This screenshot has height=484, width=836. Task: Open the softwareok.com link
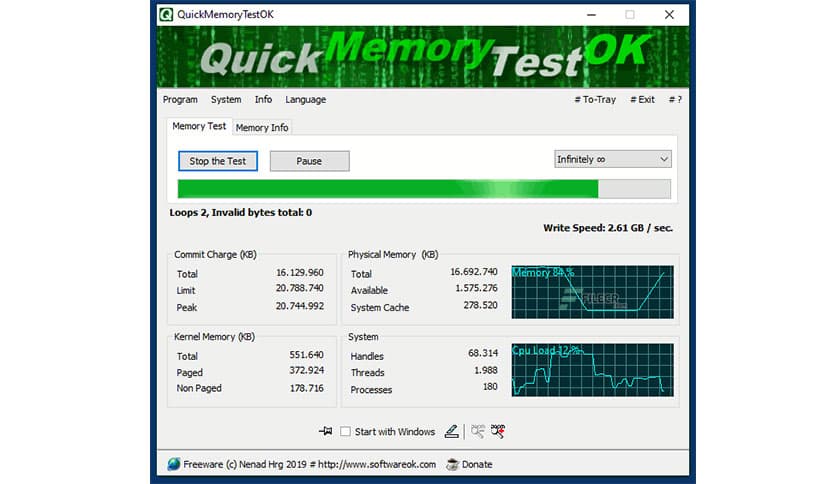[x=377, y=464]
